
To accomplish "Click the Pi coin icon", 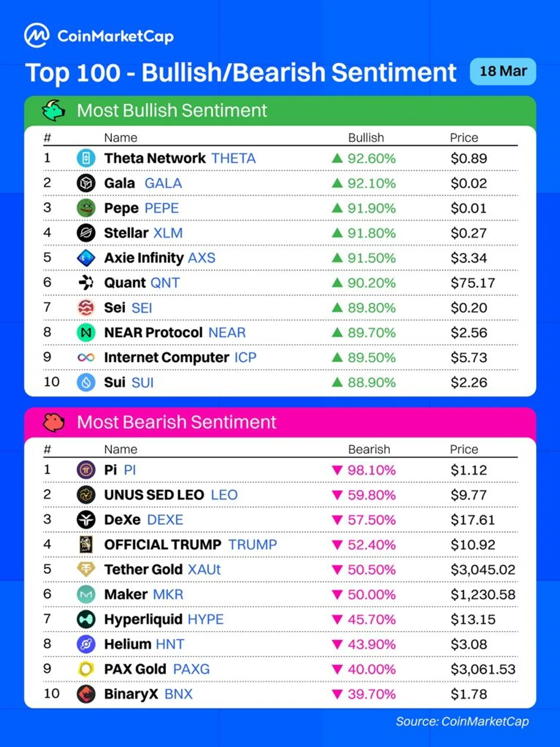I will [86, 470].
